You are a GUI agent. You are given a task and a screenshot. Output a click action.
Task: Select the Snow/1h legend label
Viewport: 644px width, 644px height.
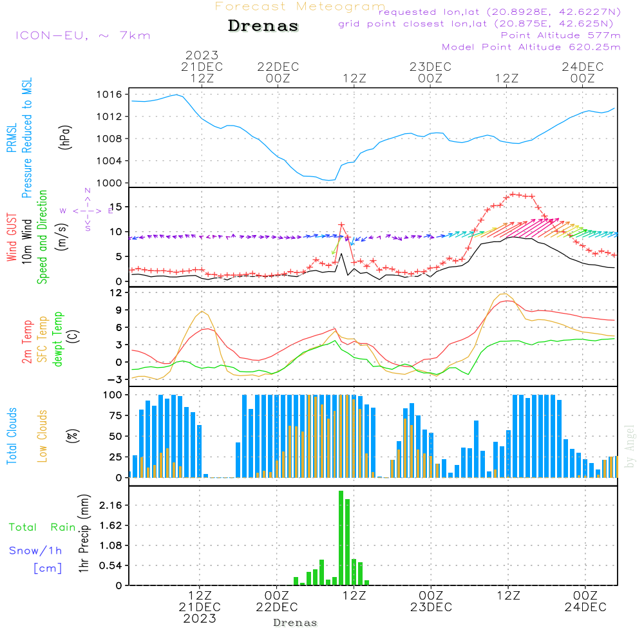[x=35, y=551]
